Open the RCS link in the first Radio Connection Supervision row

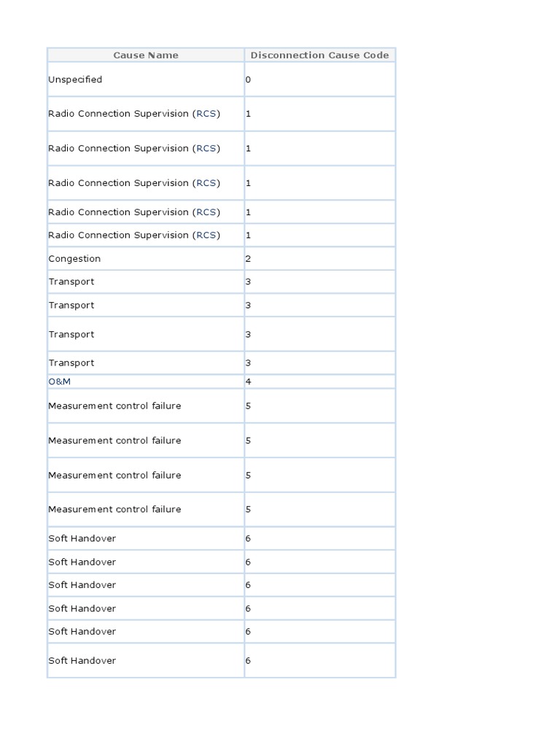click(206, 114)
